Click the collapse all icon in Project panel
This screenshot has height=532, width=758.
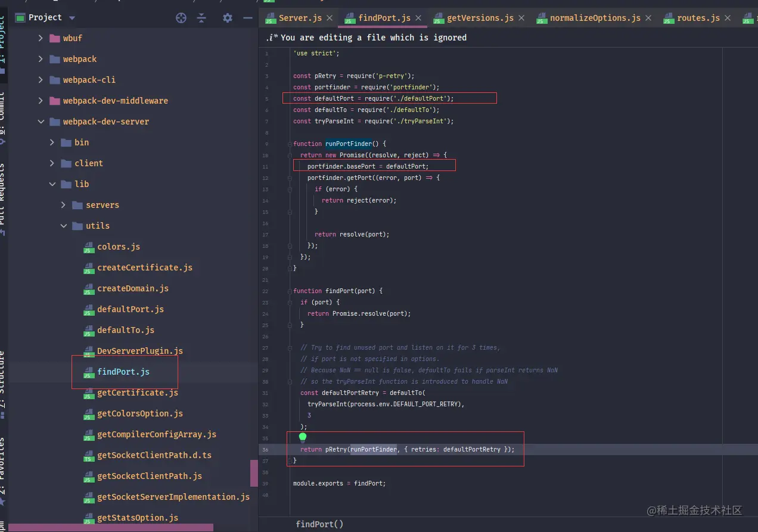click(201, 18)
